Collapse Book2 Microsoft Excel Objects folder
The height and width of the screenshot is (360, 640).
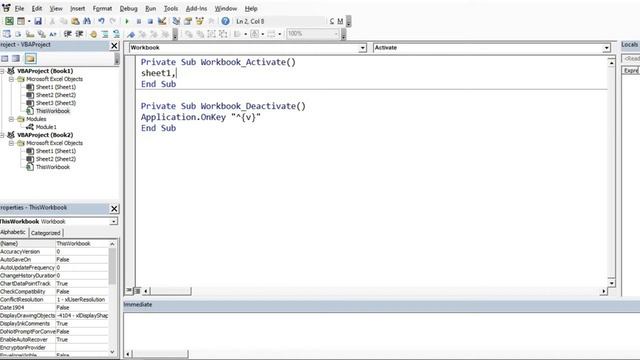11,143
